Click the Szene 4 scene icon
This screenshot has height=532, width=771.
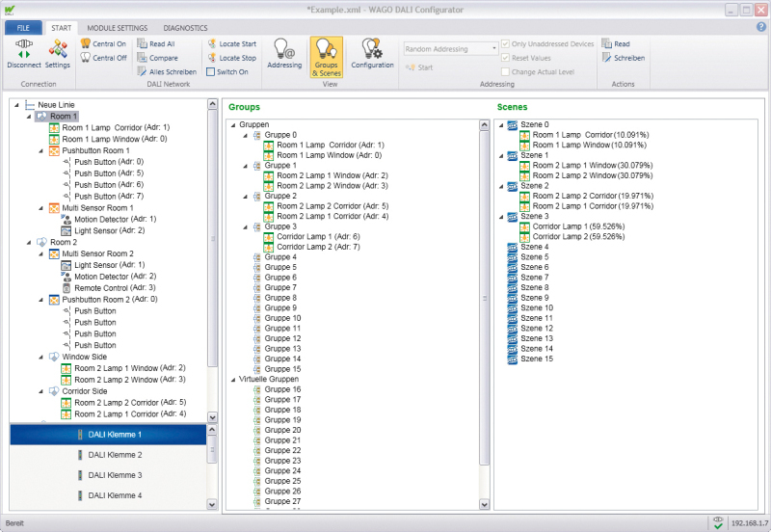513,247
